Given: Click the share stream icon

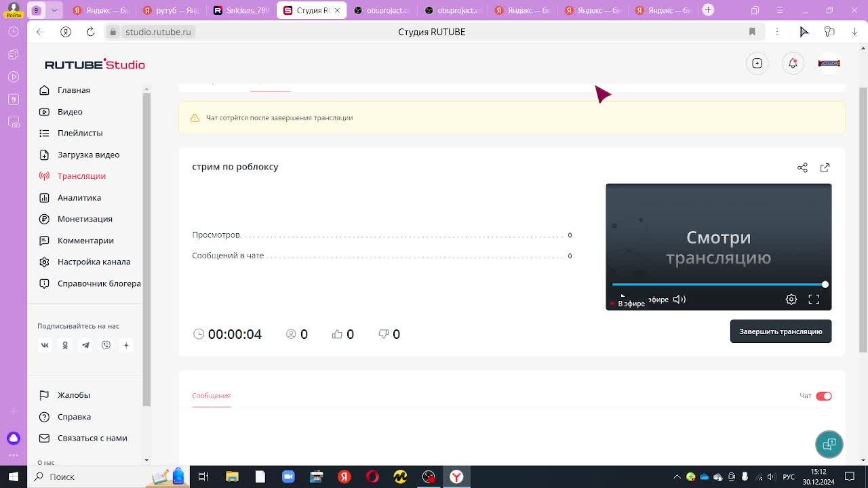Looking at the screenshot, I should pyautogui.click(x=802, y=167).
